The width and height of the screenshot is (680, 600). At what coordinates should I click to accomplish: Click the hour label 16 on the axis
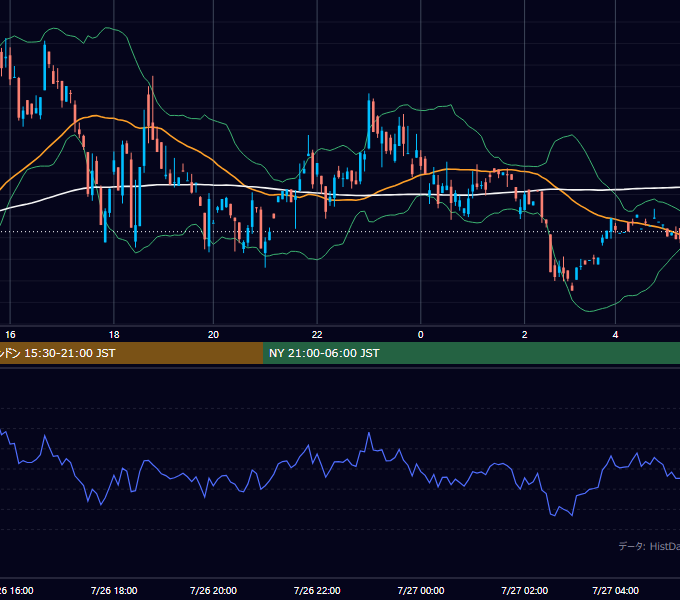10,335
